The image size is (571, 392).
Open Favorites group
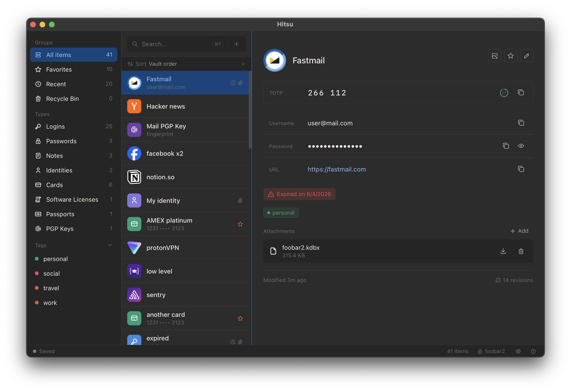[x=74, y=69]
